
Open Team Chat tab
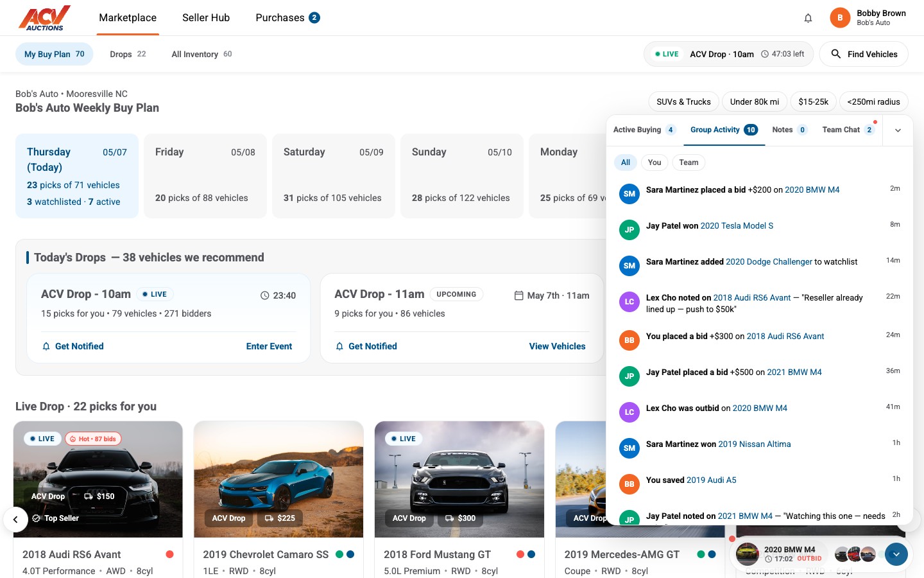point(848,130)
